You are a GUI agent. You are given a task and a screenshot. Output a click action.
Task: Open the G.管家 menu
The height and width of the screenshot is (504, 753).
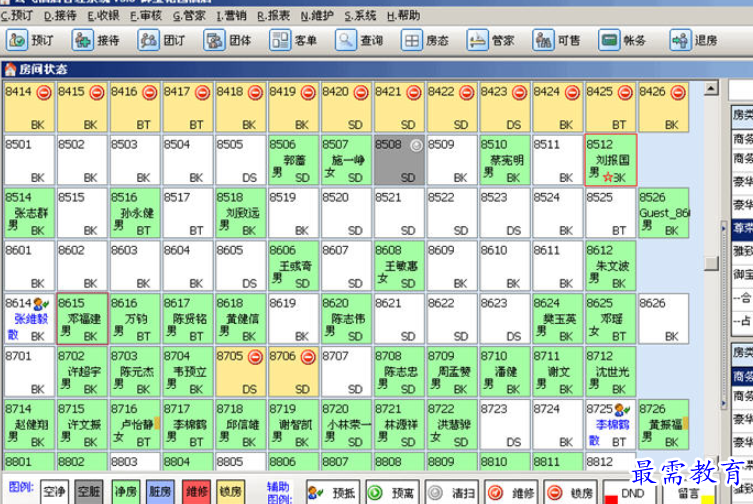click(189, 16)
